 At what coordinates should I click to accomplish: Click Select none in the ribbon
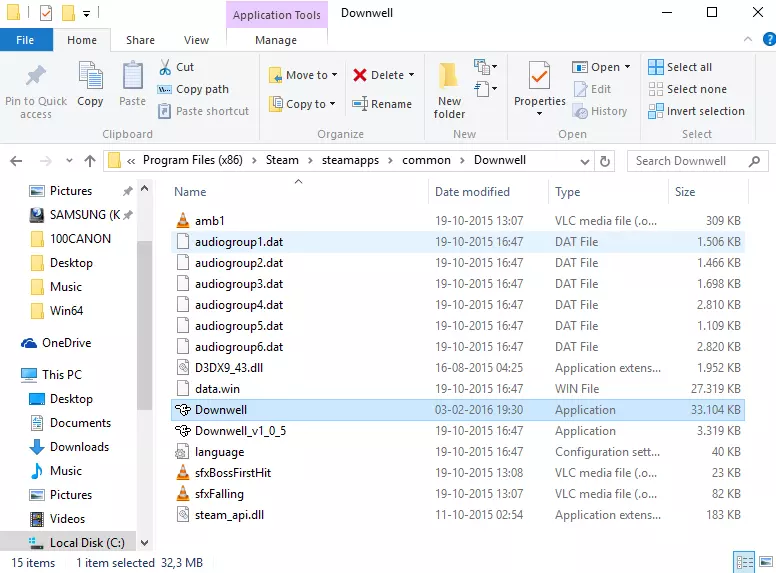pyautogui.click(x=687, y=89)
